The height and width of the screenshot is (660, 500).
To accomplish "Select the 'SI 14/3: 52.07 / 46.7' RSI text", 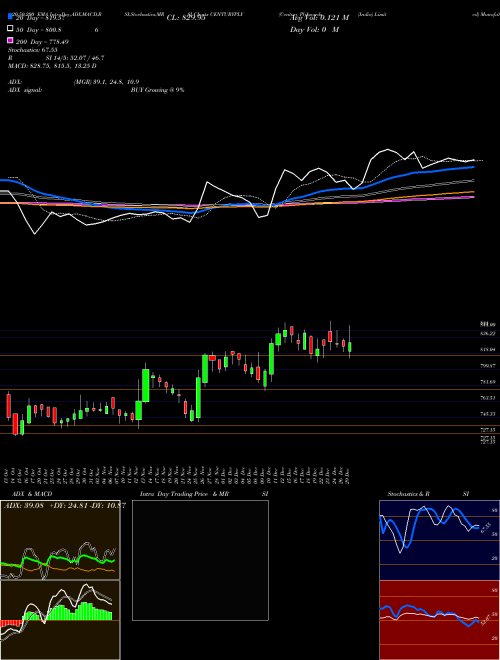I will point(75,58).
